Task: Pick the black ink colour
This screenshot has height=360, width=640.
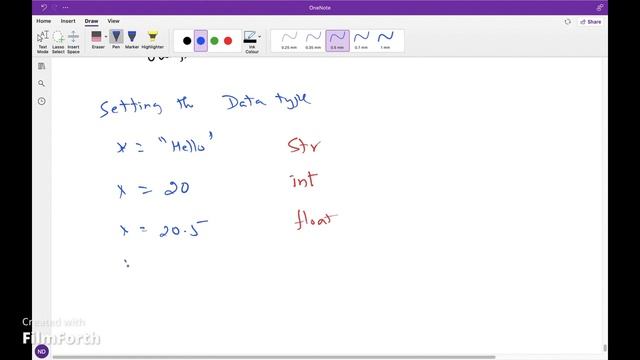Action: pos(187,41)
